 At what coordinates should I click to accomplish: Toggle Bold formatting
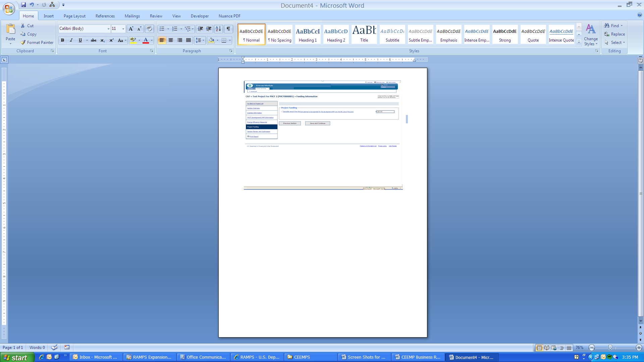pyautogui.click(x=62, y=40)
